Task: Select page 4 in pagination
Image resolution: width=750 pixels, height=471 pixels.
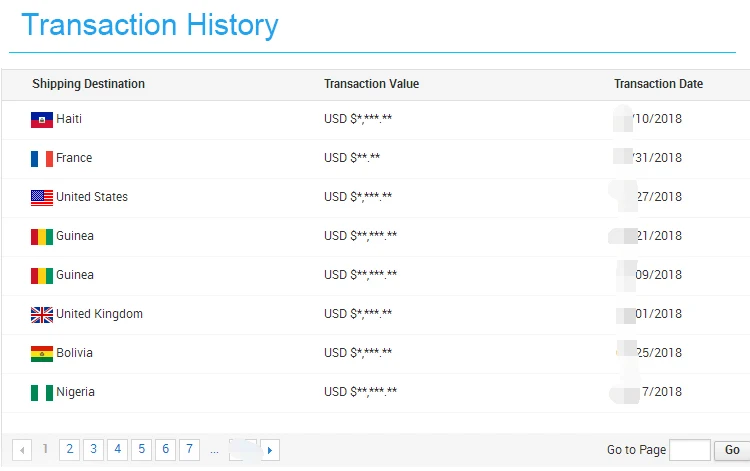Action: (x=117, y=450)
